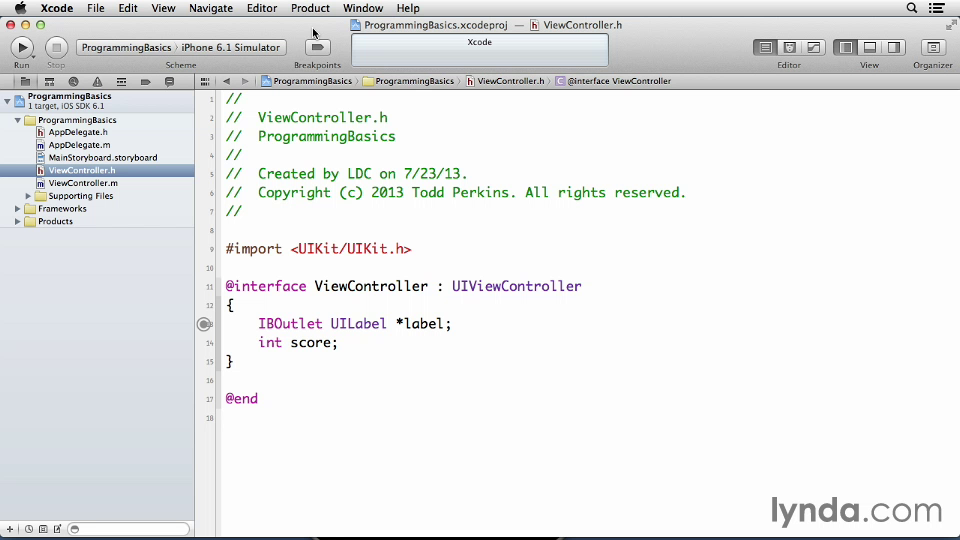Image resolution: width=960 pixels, height=540 pixels.
Task: Open Spotlight search in menu bar
Action: [912, 8]
